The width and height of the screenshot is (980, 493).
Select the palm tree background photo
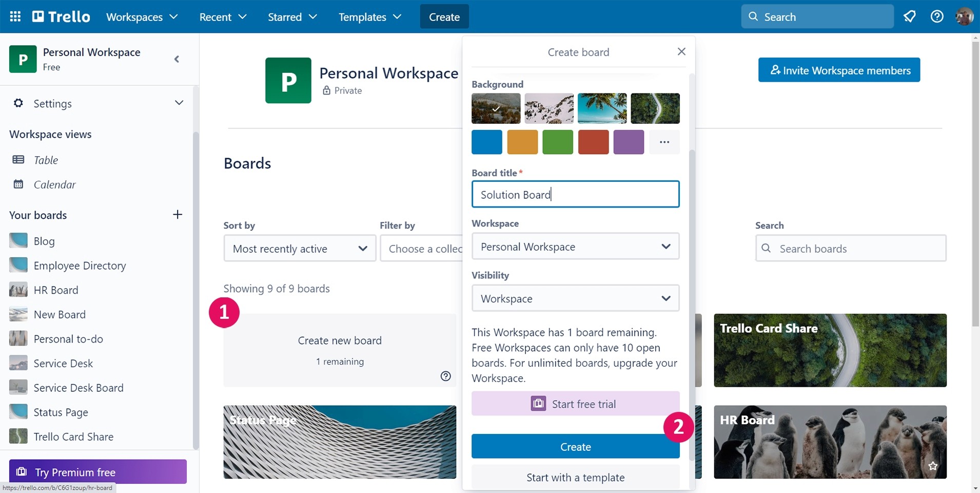pos(602,108)
